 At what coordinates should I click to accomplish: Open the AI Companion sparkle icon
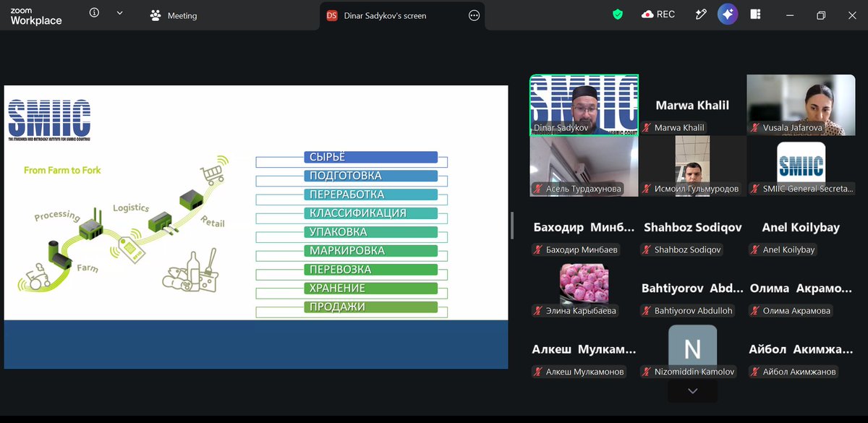[x=727, y=14]
